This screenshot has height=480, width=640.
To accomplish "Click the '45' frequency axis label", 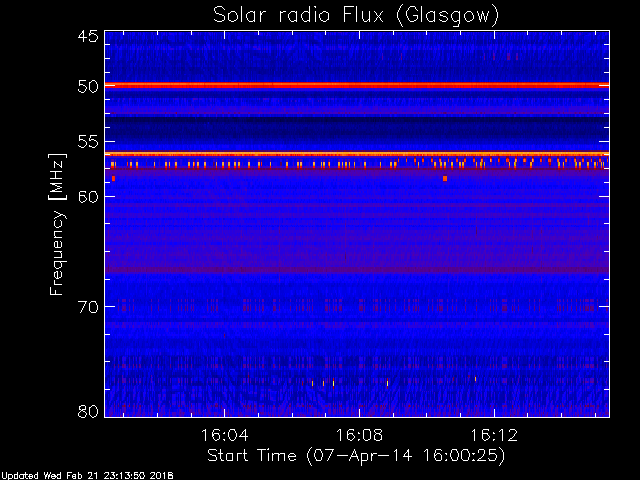I will click(88, 37).
